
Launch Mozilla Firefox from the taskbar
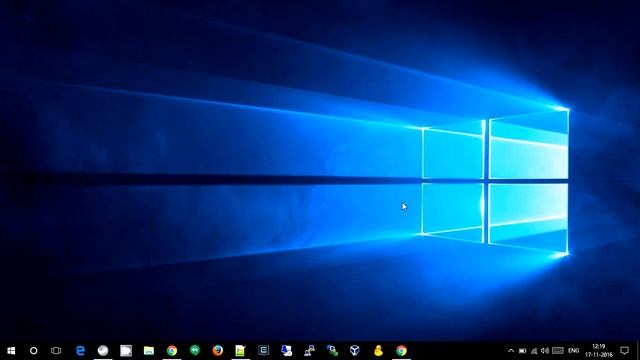point(218,351)
